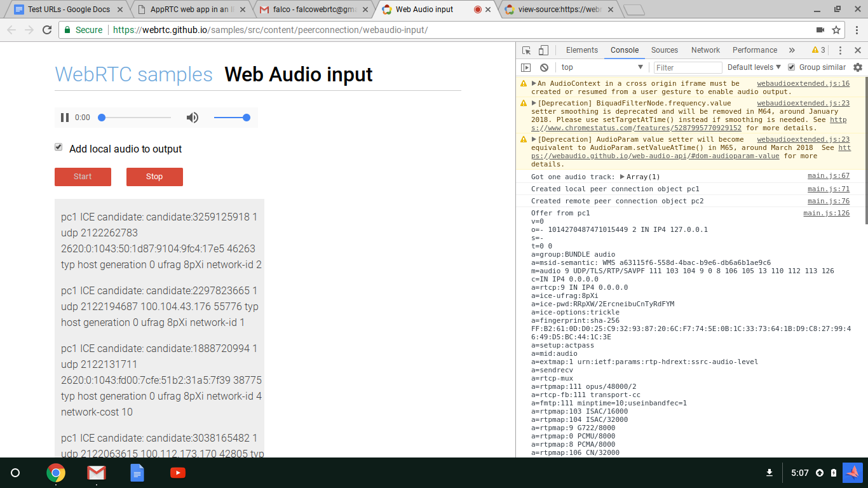
Task: Select the inspect element icon in DevTools
Action: (x=526, y=50)
